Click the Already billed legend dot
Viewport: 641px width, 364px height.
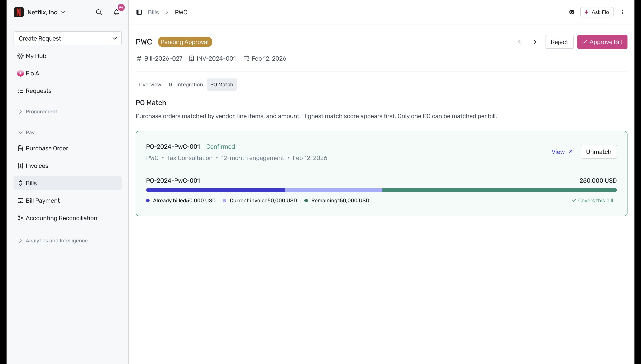[x=148, y=201]
